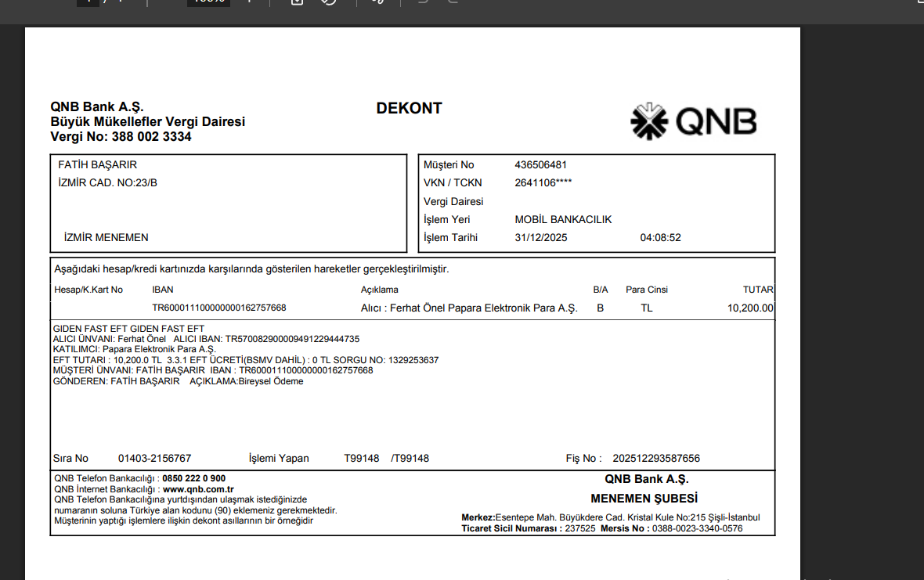Click 'Vergi No: 388 002 3334'
This screenshot has width=924, height=580.
coord(121,137)
